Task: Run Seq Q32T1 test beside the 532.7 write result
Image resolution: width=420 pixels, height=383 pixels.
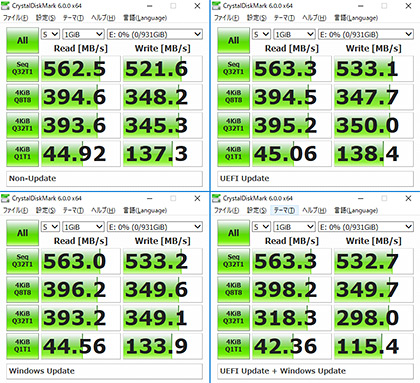Action: tap(233, 261)
